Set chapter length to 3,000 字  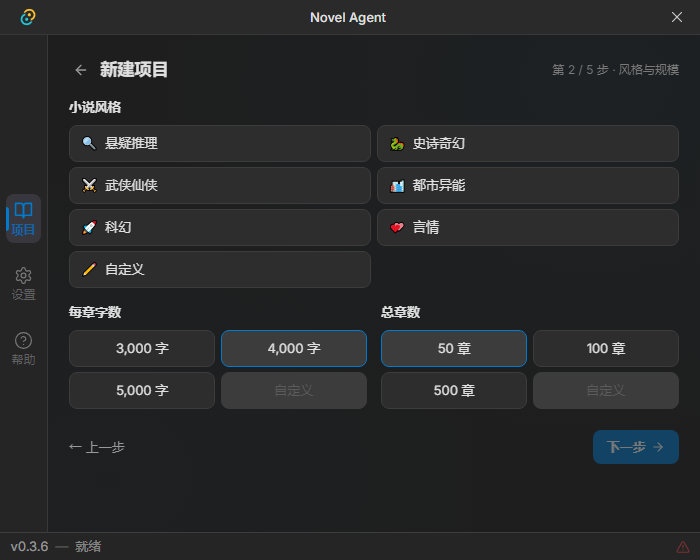coord(142,348)
